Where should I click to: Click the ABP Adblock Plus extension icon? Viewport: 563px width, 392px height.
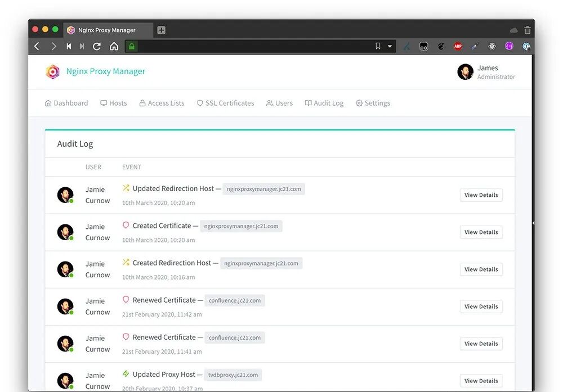click(458, 46)
